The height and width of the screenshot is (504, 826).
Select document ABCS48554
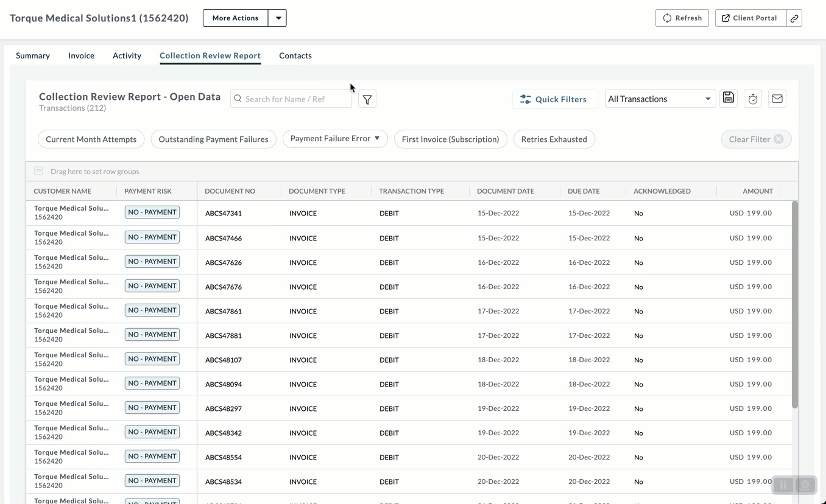(224, 457)
